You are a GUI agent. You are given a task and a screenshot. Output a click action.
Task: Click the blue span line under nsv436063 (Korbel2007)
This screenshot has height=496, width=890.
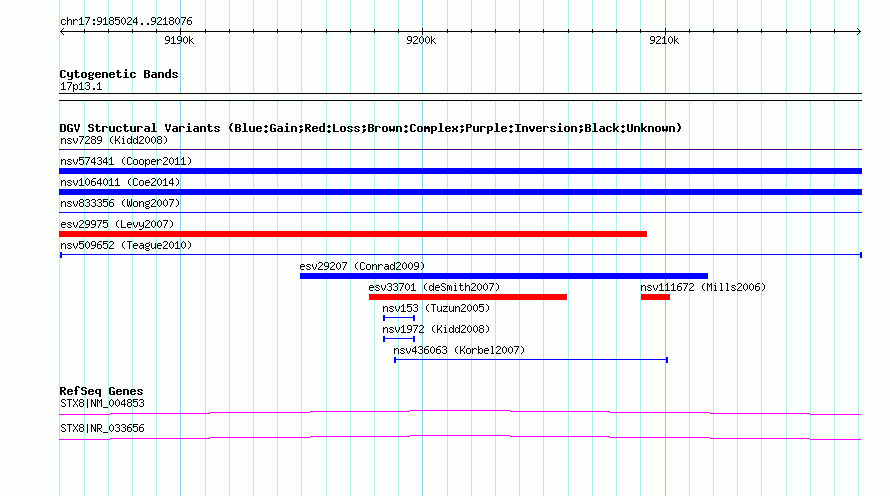(x=531, y=360)
